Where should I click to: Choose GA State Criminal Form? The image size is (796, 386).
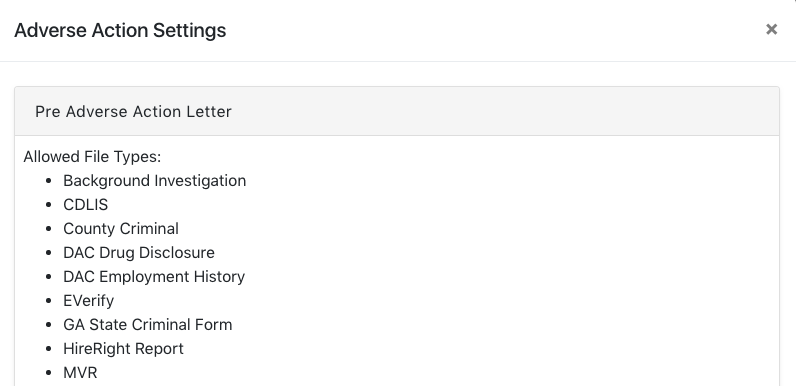pos(147,324)
